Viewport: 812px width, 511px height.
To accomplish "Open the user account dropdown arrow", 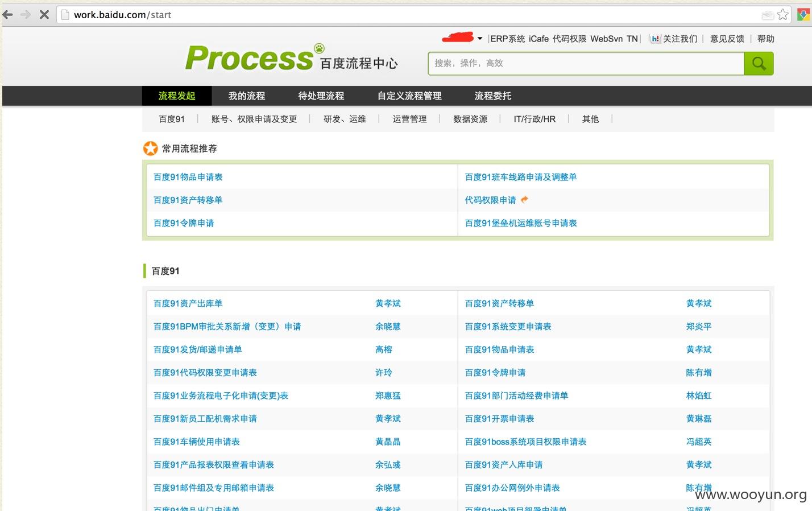I will (x=480, y=39).
